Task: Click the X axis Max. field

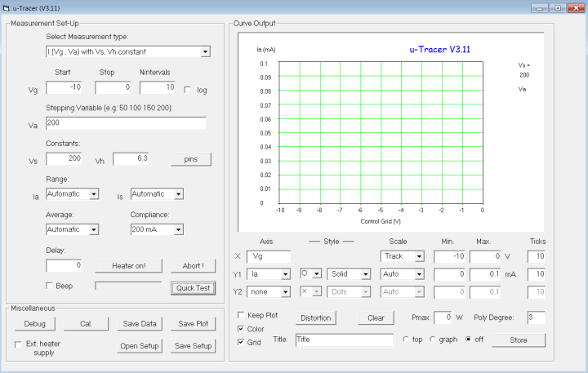Action: coord(485,256)
